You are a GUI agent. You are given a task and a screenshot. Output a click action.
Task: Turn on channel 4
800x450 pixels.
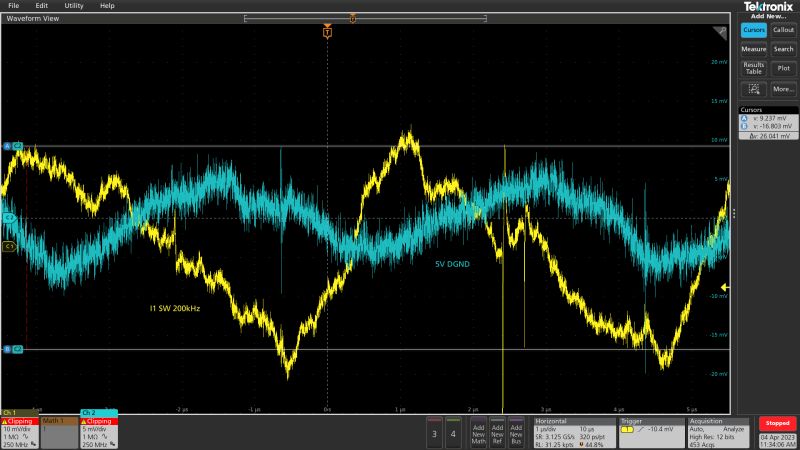coord(453,433)
